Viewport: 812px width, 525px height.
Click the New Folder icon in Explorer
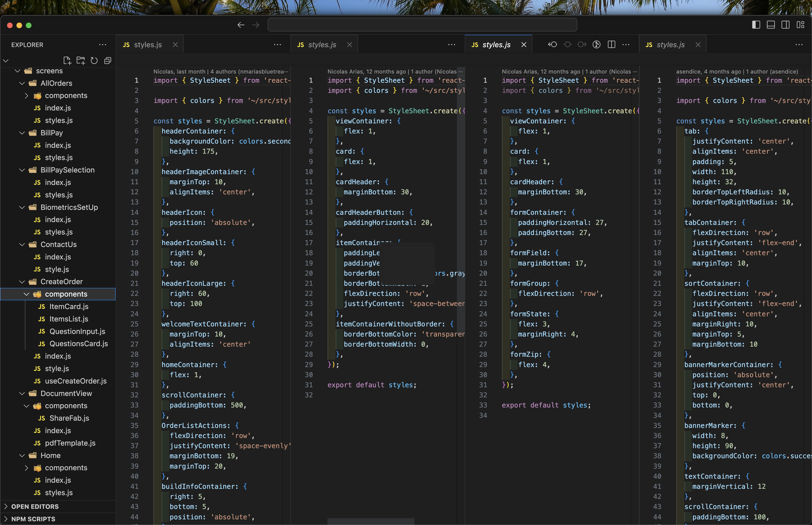point(81,61)
